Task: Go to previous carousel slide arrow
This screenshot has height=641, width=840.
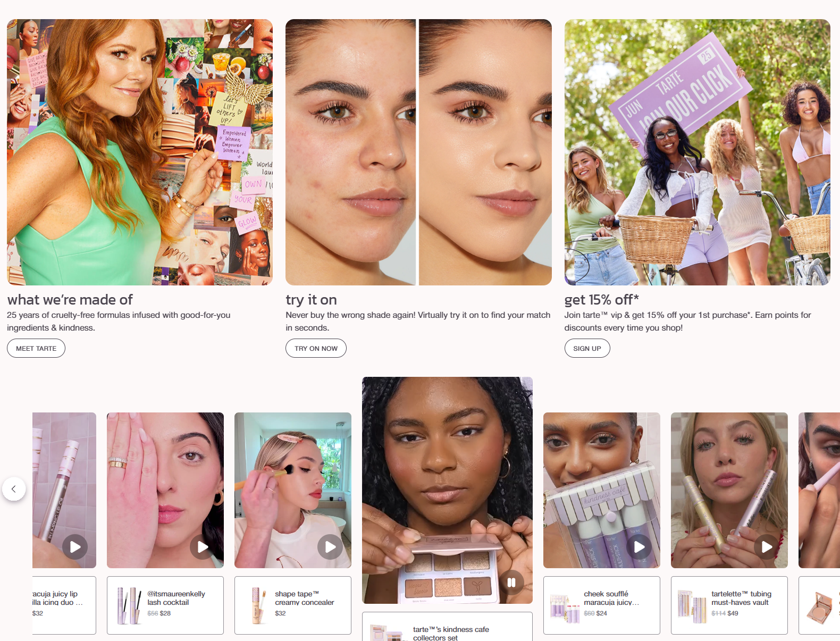Action: [x=14, y=488]
